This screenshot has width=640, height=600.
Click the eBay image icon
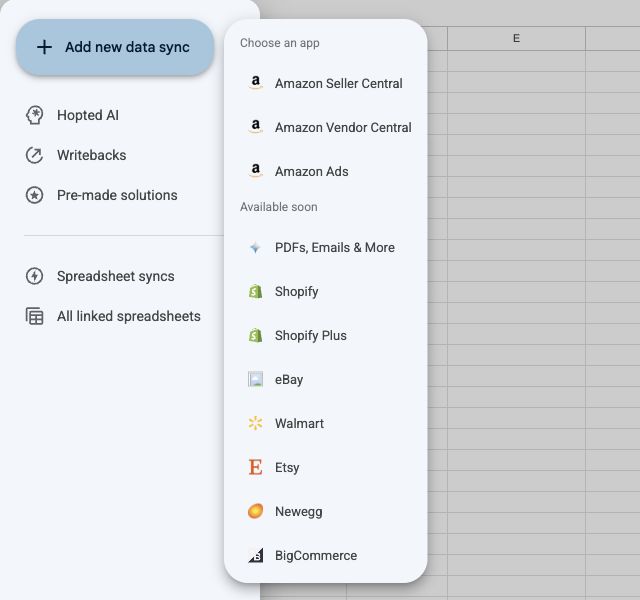(256, 379)
